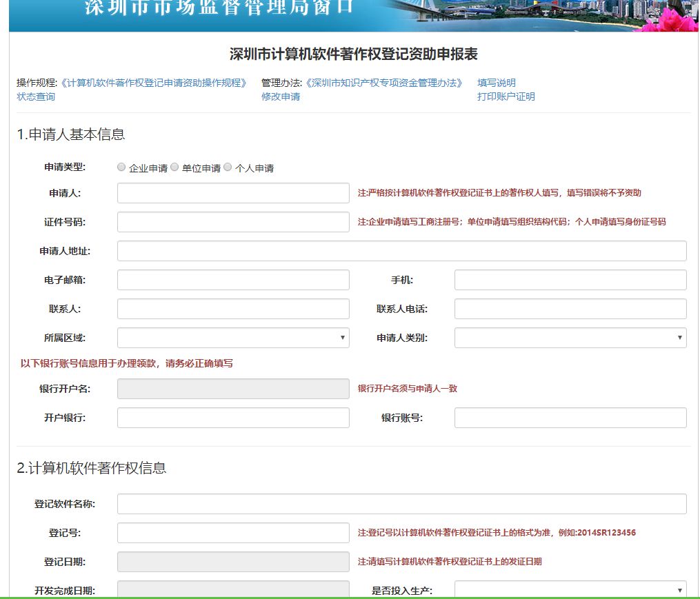
Task: Focus the 联系人电话 input field
Action: coord(570,309)
